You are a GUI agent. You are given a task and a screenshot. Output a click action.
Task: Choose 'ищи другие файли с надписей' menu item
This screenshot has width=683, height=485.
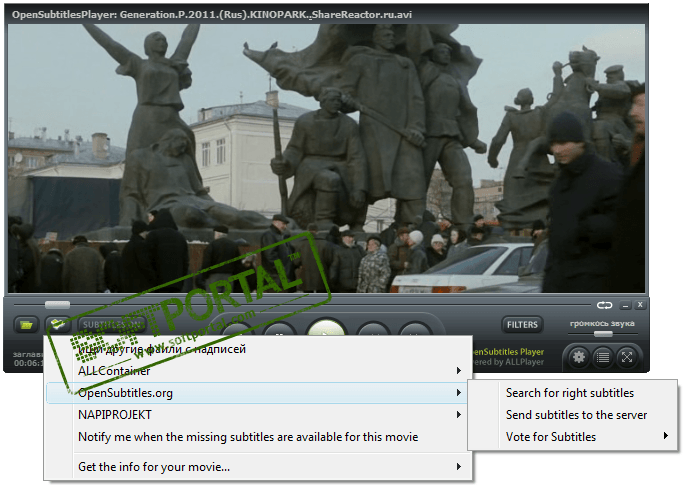pyautogui.click(x=259, y=349)
